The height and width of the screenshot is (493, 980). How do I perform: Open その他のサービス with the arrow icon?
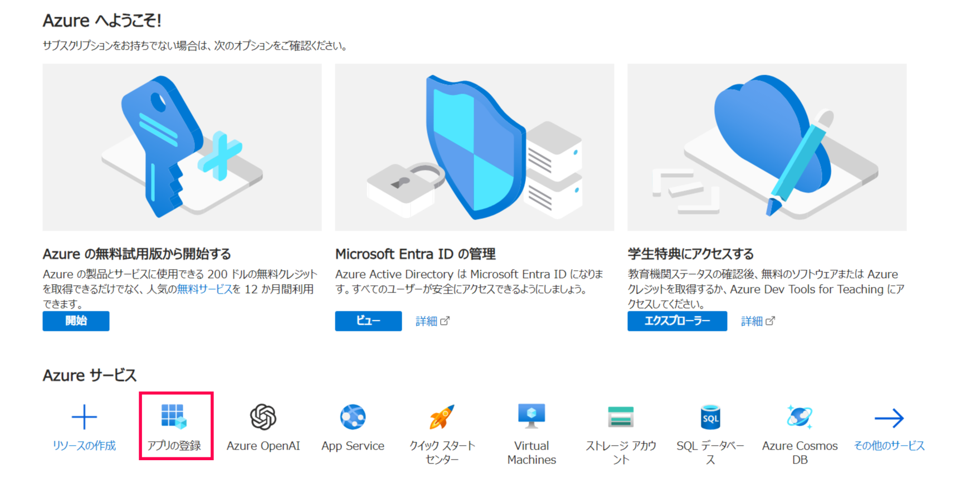coord(888,417)
